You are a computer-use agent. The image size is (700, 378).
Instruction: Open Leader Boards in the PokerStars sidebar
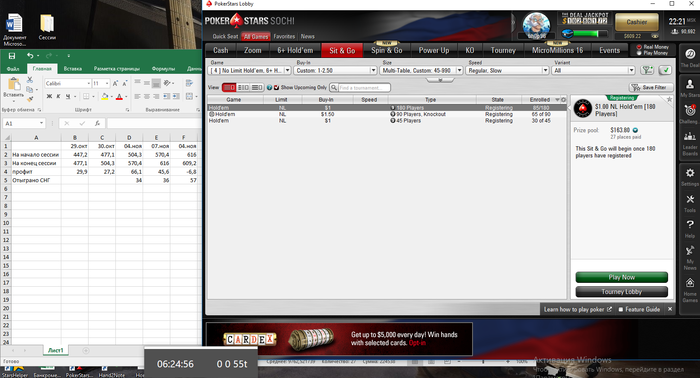(690, 144)
